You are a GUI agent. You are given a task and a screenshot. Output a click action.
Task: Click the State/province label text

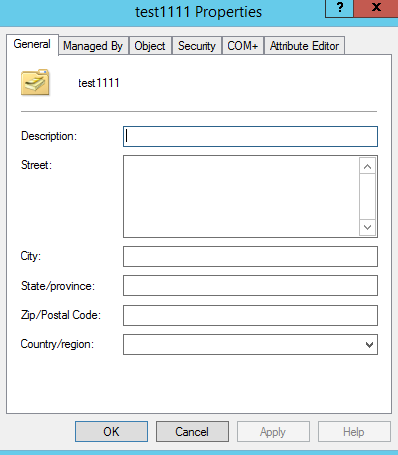click(x=58, y=286)
